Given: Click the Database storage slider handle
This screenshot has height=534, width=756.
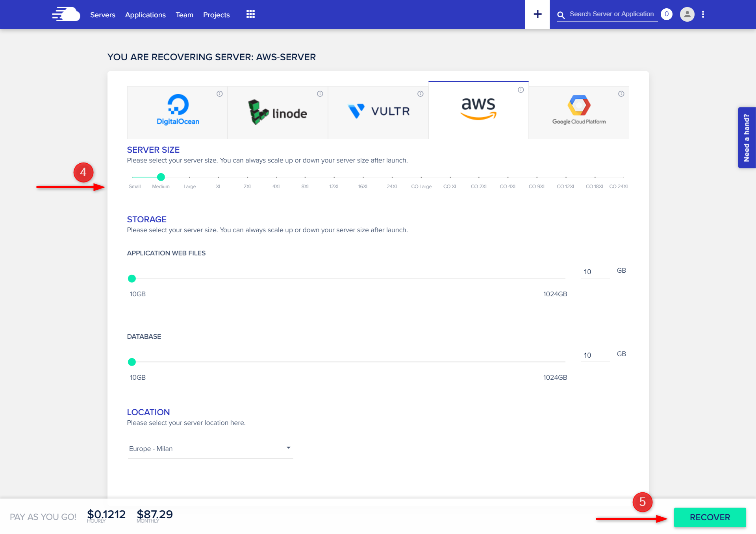Looking at the screenshot, I should [132, 362].
